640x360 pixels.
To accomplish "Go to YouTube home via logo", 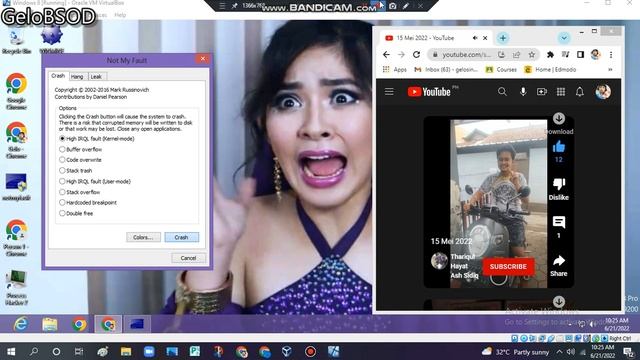I will coord(429,92).
